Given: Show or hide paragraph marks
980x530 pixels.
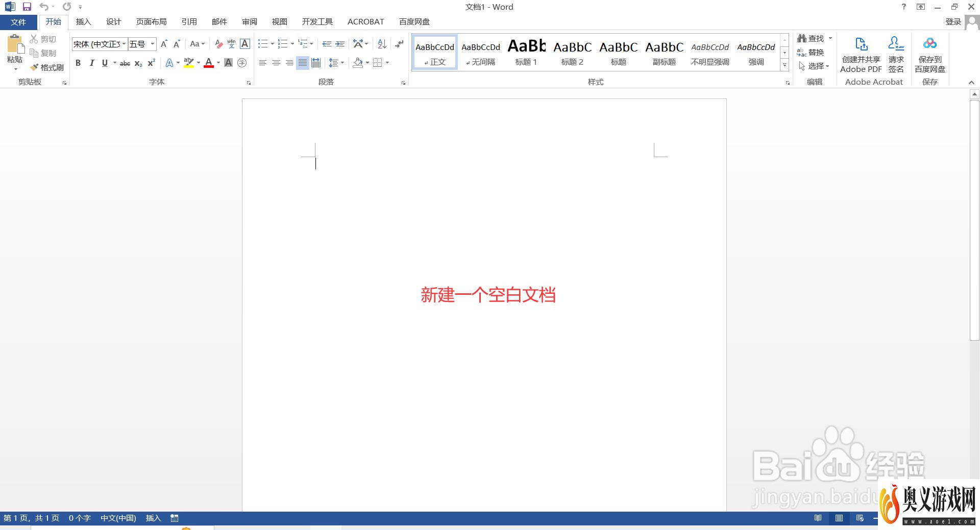Looking at the screenshot, I should 399,44.
